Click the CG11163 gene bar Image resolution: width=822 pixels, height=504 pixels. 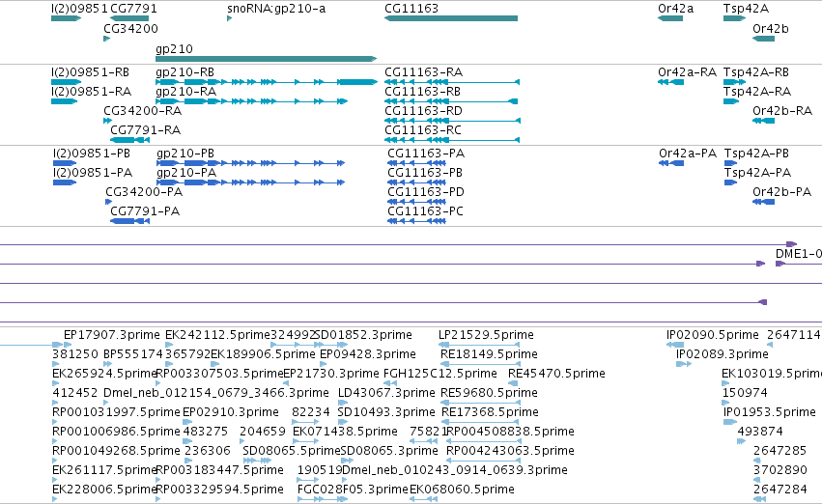(451, 18)
